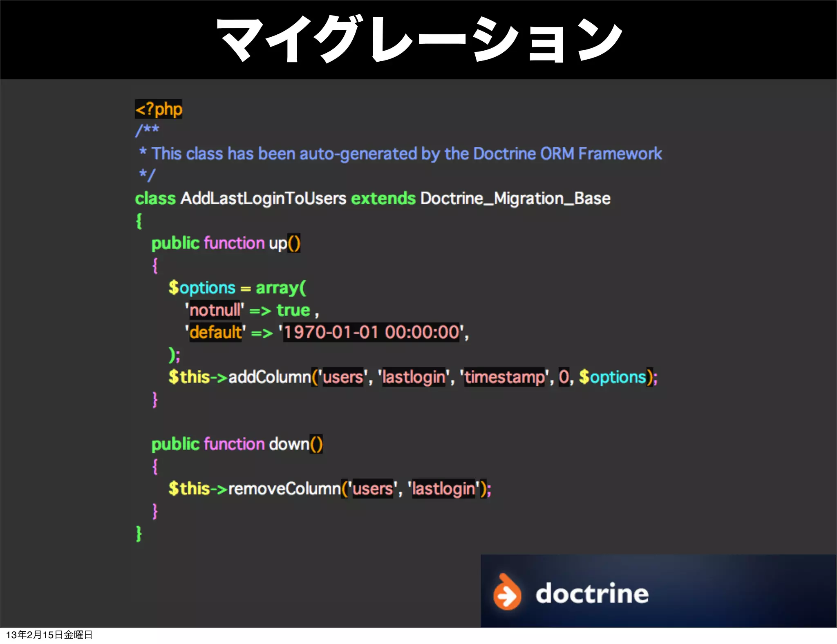Click the removeColumn method call
Image resolution: width=837 pixels, height=644 pixels.
[284, 489]
